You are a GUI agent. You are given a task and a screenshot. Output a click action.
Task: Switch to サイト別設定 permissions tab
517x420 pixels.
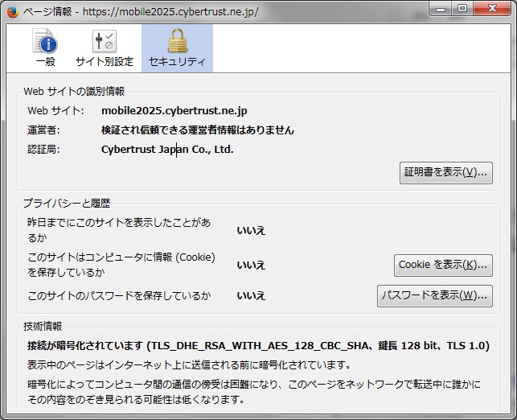coord(105,47)
